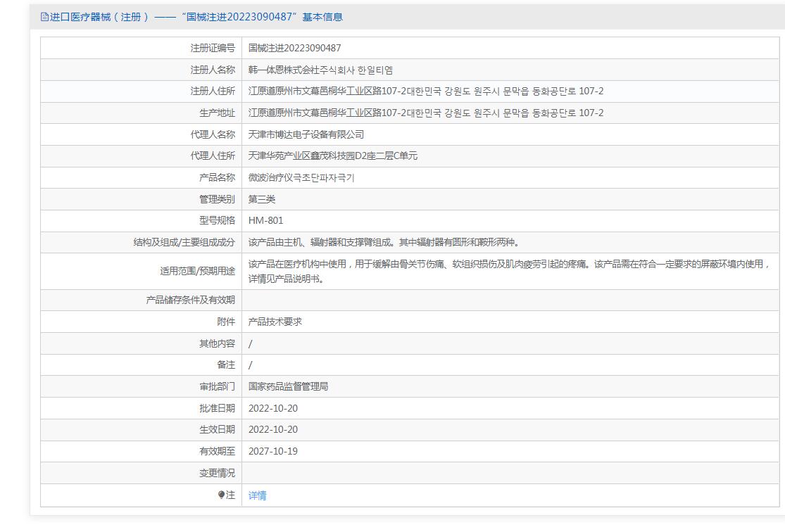
Task: Click the 产品名称 label
Action: click(x=217, y=177)
